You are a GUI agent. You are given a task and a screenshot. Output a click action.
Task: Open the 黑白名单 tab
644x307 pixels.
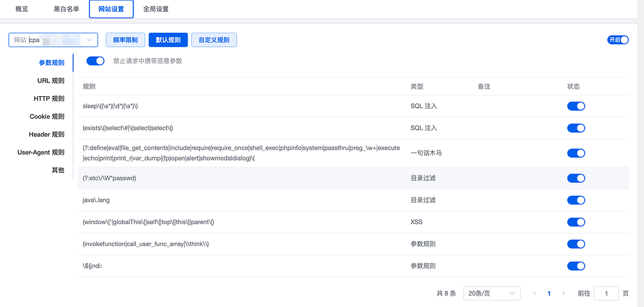tap(66, 9)
